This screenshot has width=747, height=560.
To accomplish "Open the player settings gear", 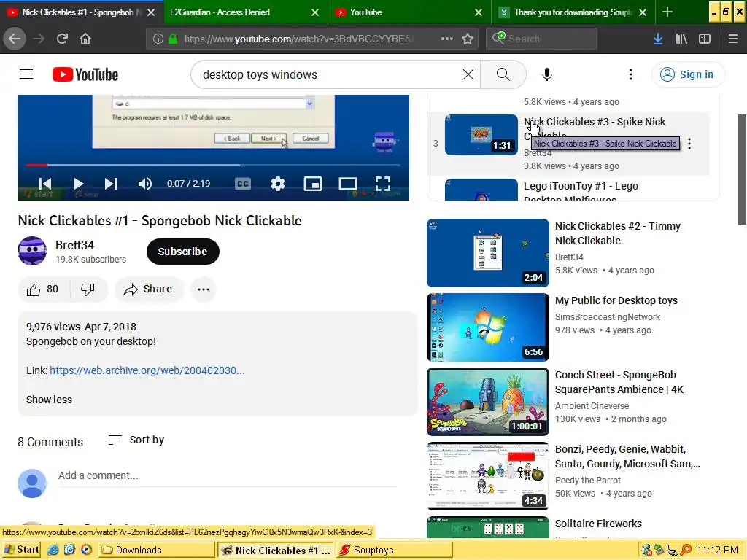I will click(278, 184).
